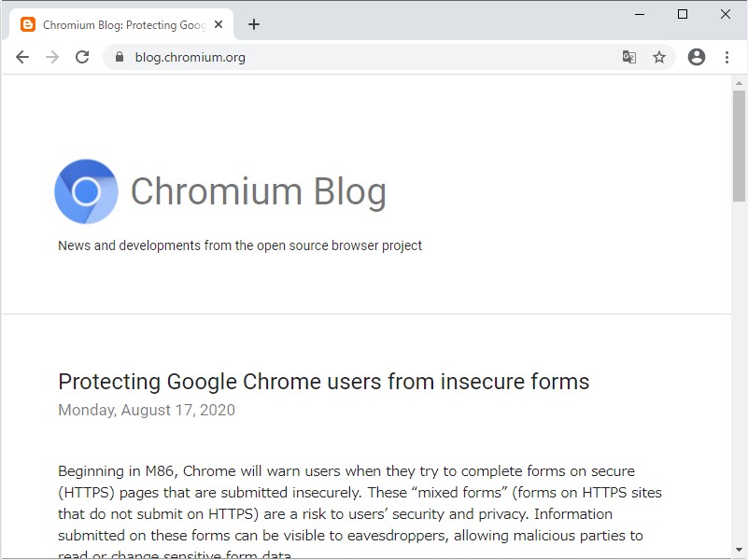Image resolution: width=748 pixels, height=560 pixels.
Task: Click the Chromium Blog title text
Action: pyautogui.click(x=259, y=193)
